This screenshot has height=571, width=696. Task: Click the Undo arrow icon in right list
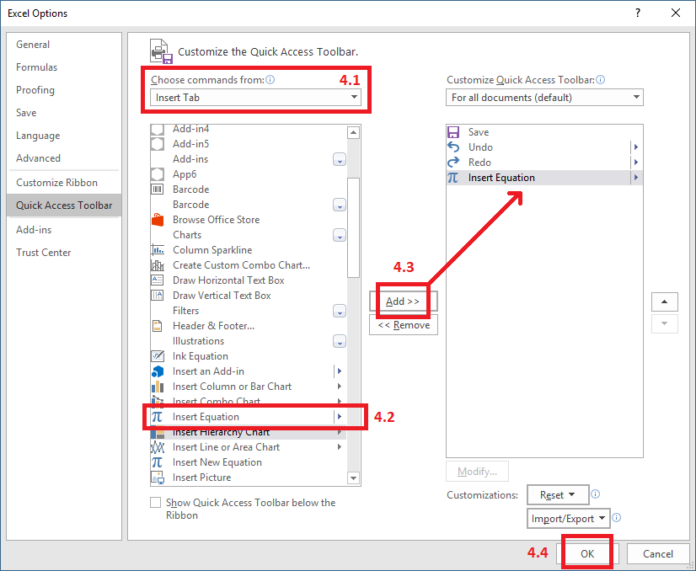[x=453, y=147]
